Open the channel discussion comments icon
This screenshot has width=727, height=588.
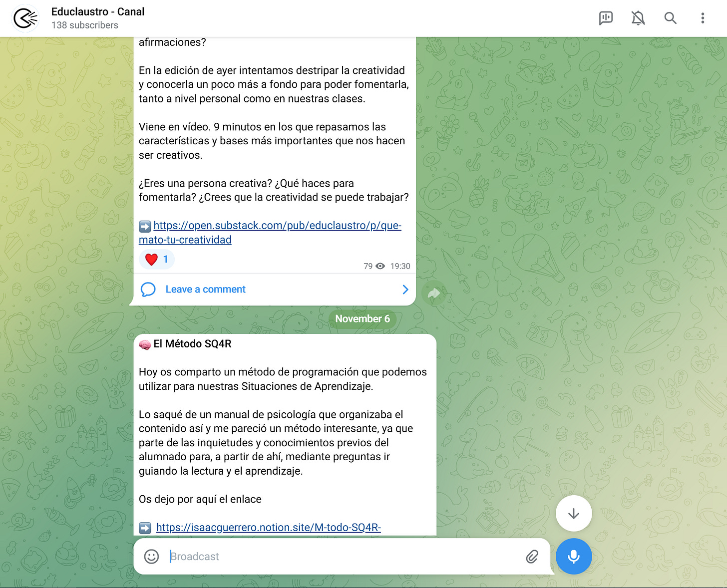606,18
